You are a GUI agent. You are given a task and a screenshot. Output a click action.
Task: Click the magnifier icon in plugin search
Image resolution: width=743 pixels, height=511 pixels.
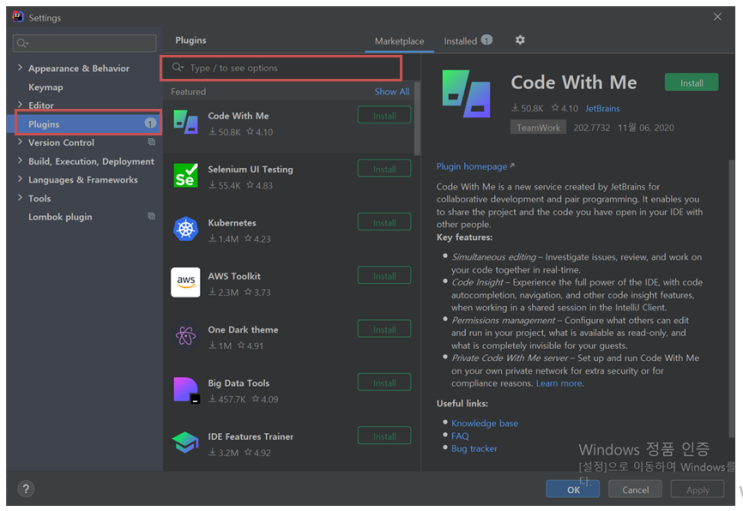coord(178,67)
